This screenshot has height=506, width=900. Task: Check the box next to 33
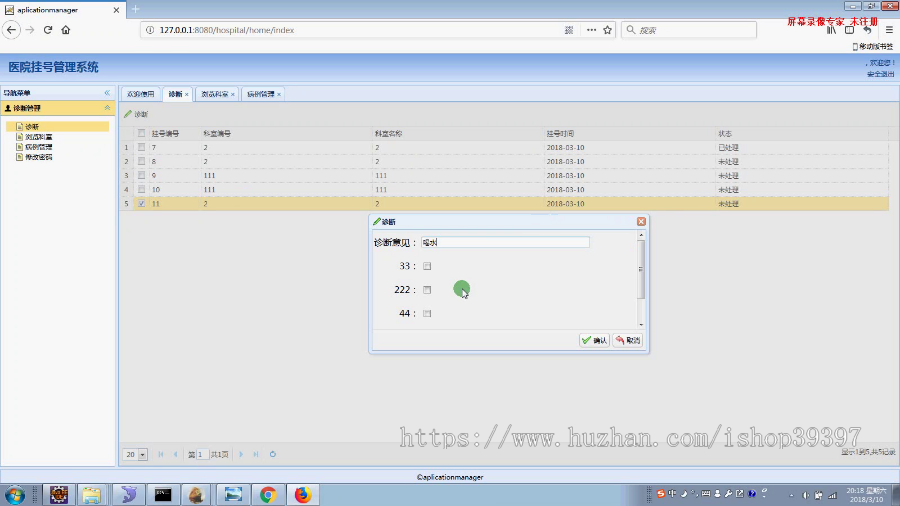tap(427, 266)
